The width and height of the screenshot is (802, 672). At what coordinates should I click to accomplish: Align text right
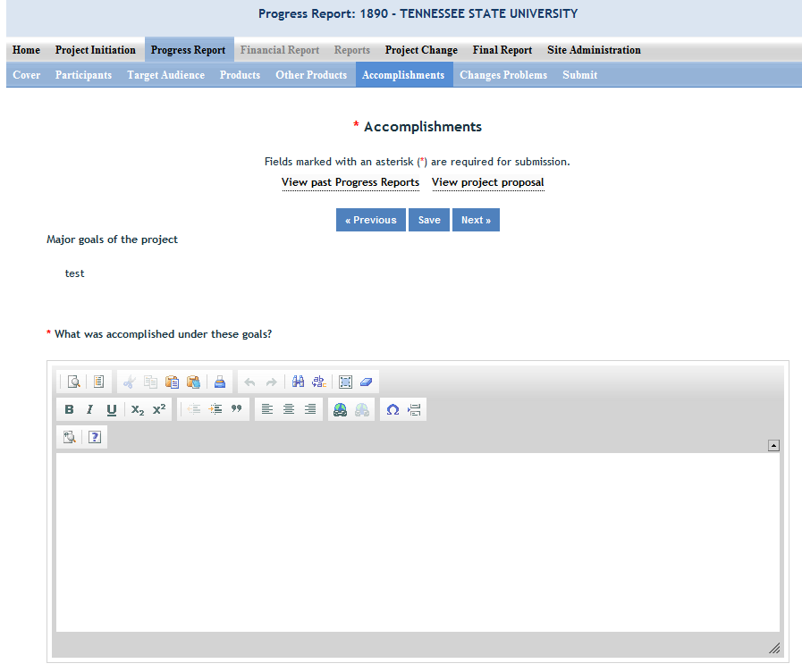click(x=310, y=409)
